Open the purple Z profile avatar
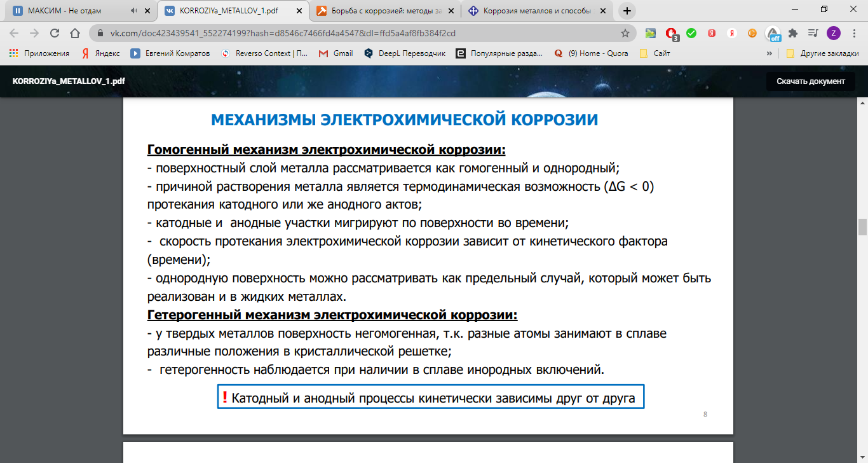Image resolution: width=868 pixels, height=463 pixels. [834, 33]
